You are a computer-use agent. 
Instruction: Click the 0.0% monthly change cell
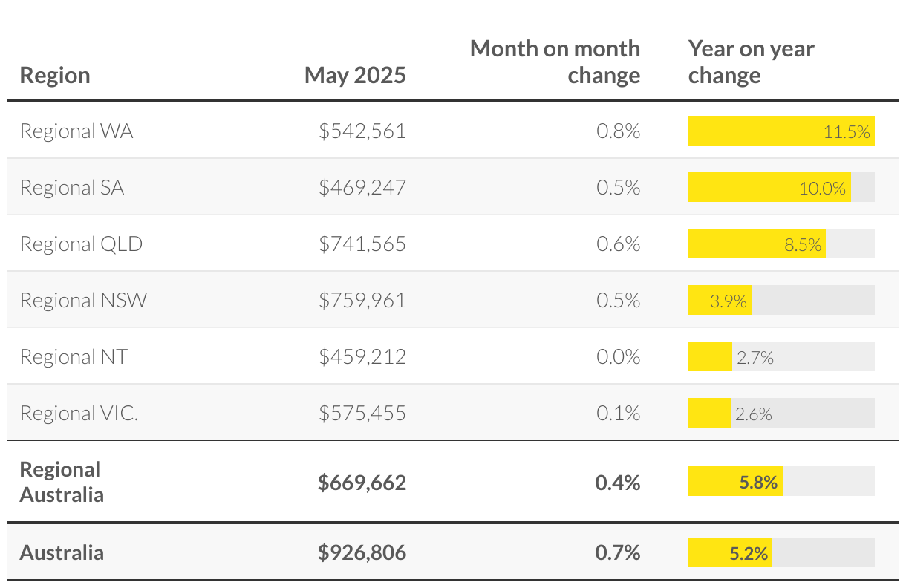click(x=618, y=357)
